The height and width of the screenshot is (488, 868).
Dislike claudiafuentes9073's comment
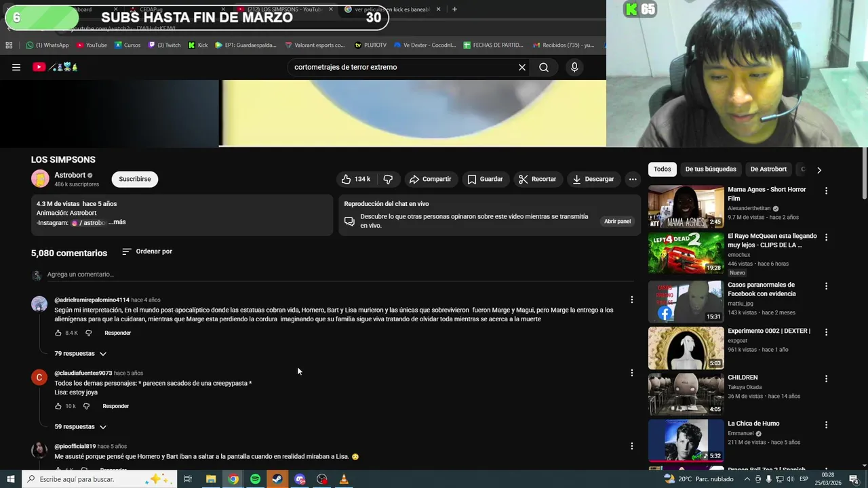86,406
